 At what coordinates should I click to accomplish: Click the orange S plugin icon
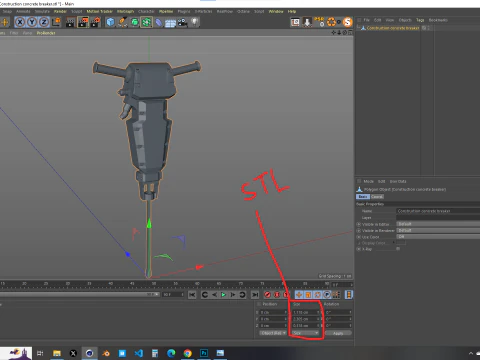347,22
